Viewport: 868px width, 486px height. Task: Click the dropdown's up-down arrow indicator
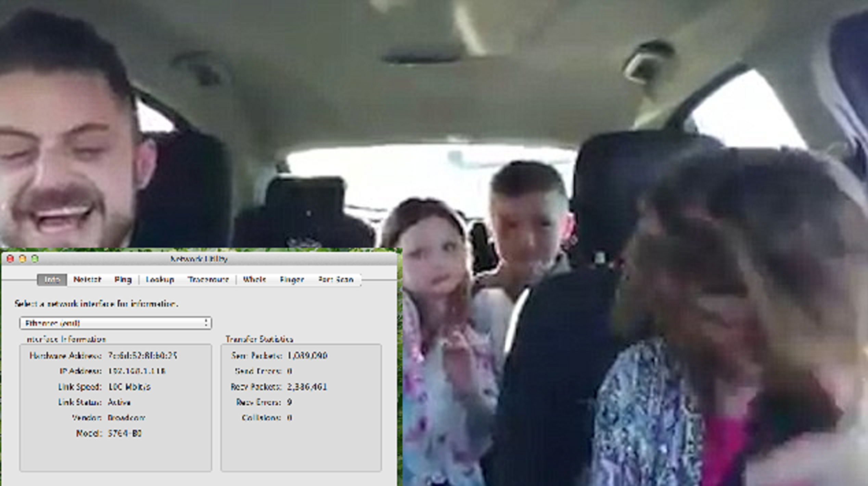pyautogui.click(x=206, y=323)
